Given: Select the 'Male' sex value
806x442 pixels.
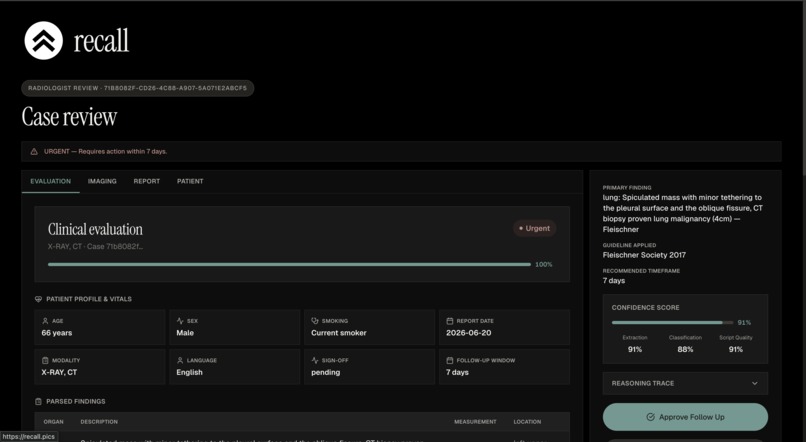Looking at the screenshot, I should click(x=185, y=333).
